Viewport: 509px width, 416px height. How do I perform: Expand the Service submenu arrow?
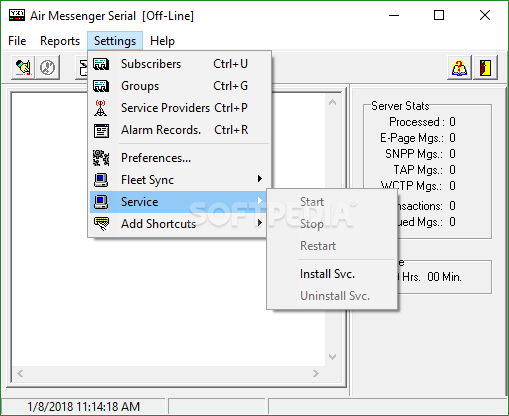[x=260, y=201]
